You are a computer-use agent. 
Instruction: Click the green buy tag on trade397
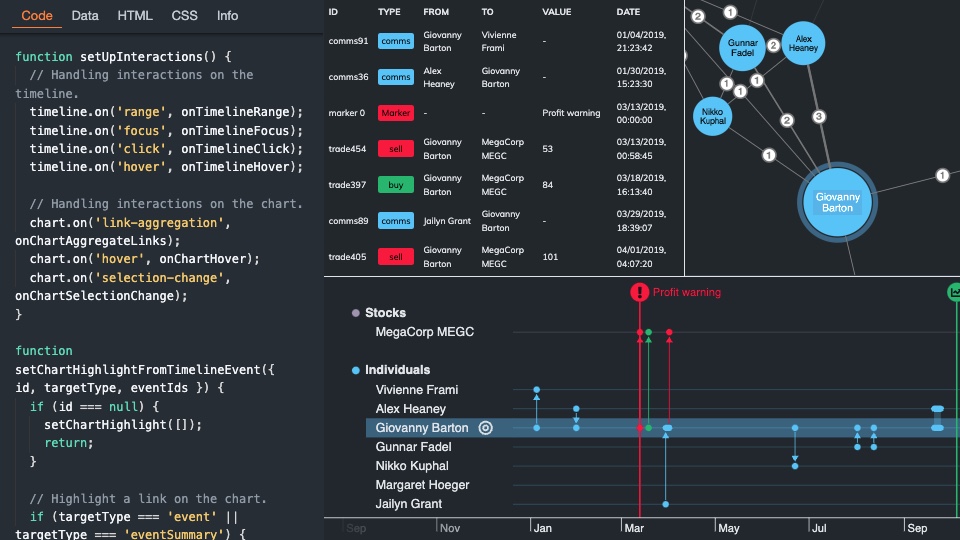pyautogui.click(x=395, y=185)
